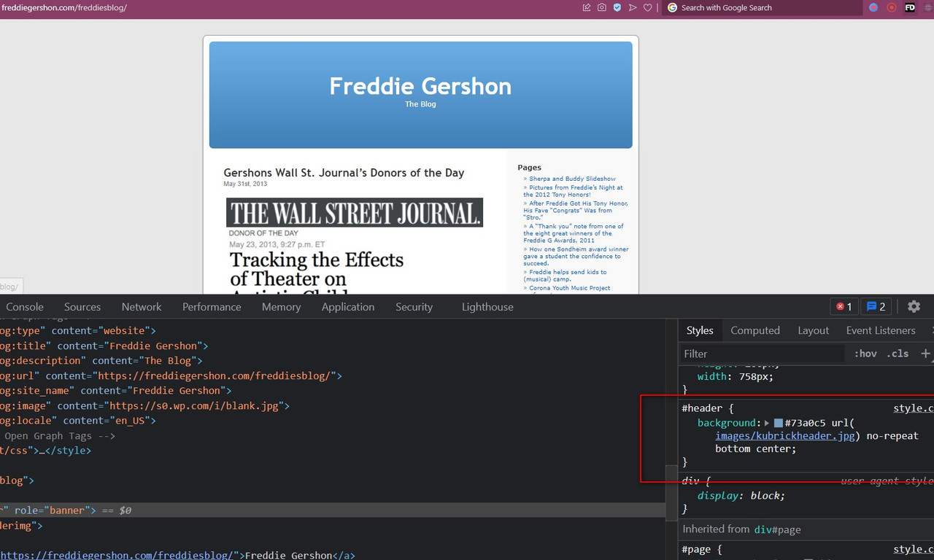This screenshot has width=934, height=560.
Task: Click the send arrow icon in address bar
Action: click(x=633, y=8)
